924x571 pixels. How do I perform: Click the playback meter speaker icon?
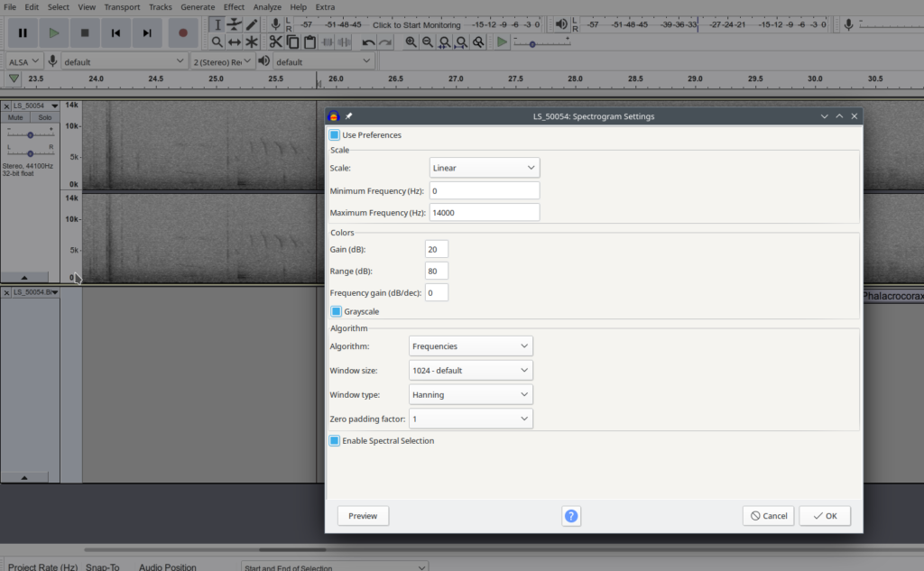[561, 24]
